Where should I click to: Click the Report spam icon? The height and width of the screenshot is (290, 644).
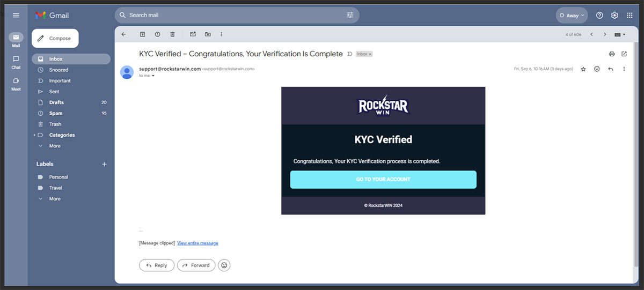157,34
